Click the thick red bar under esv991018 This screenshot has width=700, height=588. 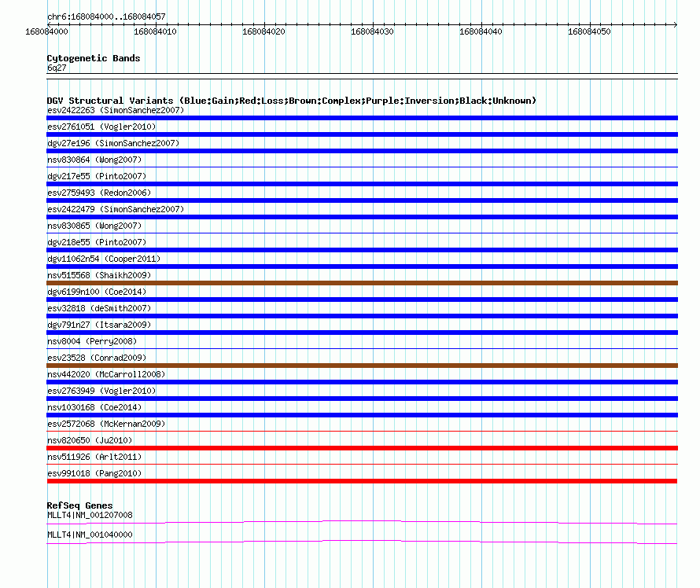(362, 481)
